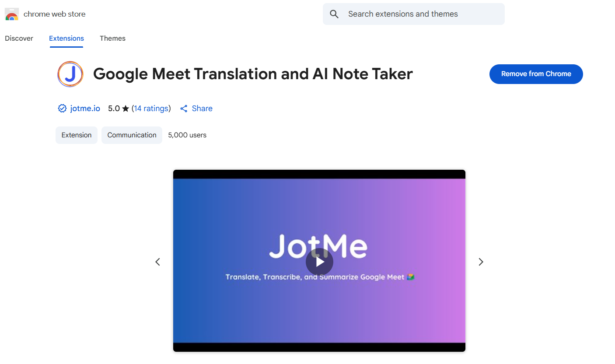
Task: Open the jotme.io publisher link
Action: coord(85,108)
